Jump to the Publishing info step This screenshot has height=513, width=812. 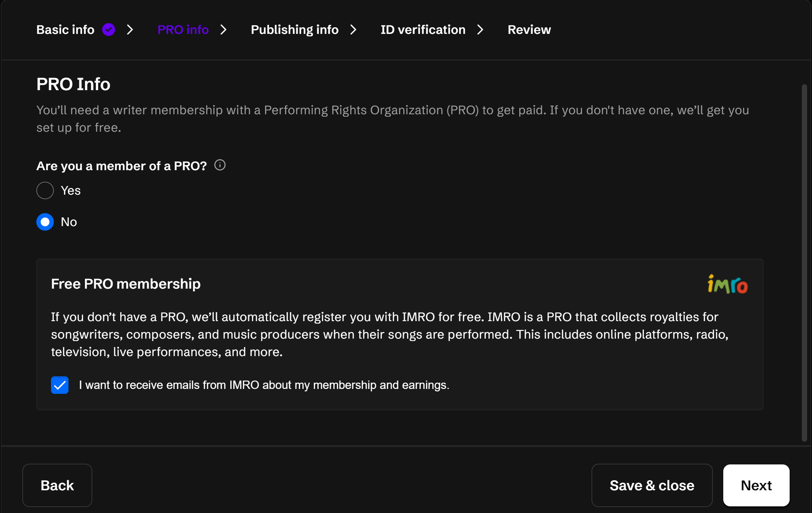coord(295,30)
